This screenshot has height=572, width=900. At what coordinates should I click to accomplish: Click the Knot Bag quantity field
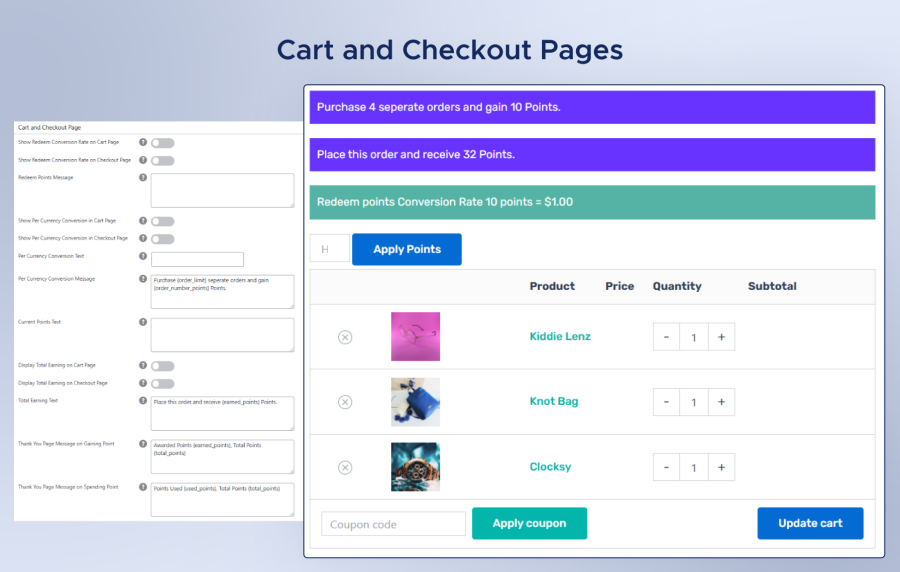694,402
